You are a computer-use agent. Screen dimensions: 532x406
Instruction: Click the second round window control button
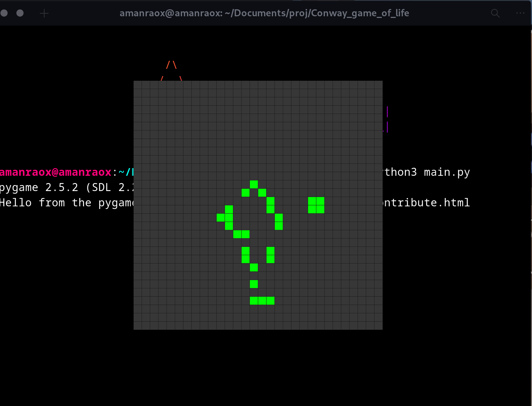[x=20, y=13]
